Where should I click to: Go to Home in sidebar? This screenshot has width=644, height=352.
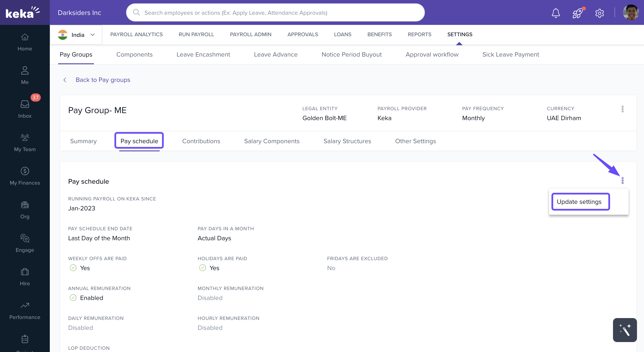(x=25, y=42)
